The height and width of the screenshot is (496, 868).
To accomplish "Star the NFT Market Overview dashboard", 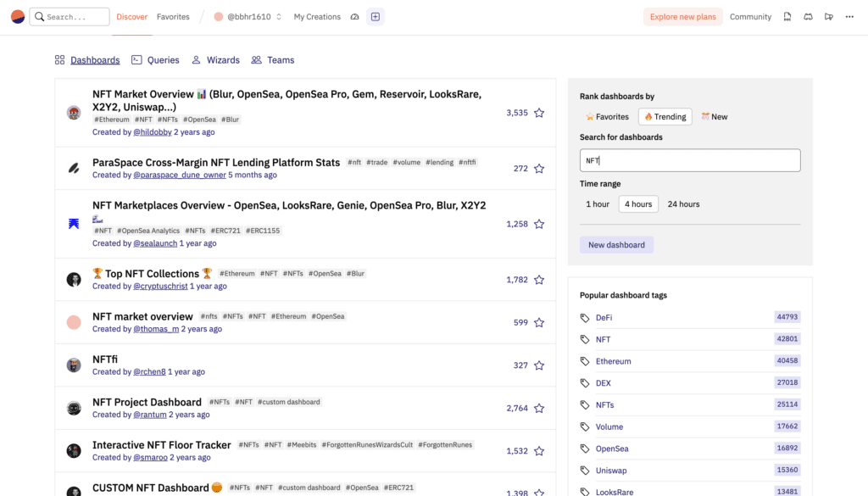I will coord(539,113).
